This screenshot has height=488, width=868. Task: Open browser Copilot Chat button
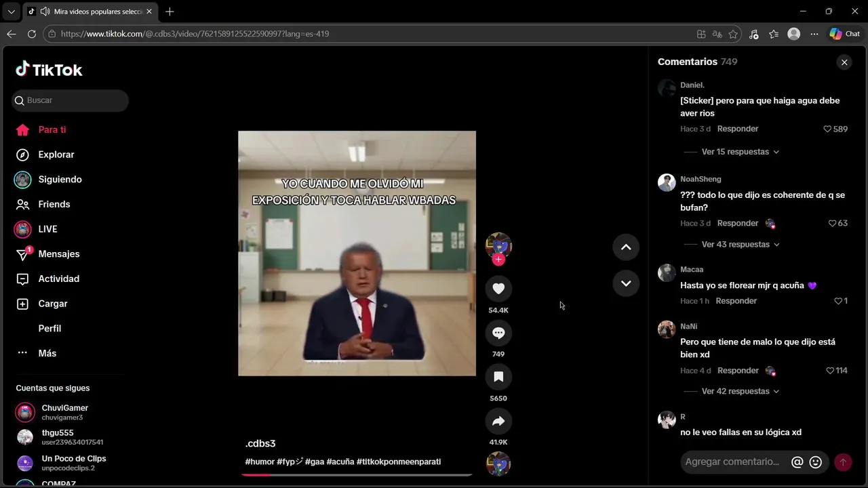click(845, 34)
